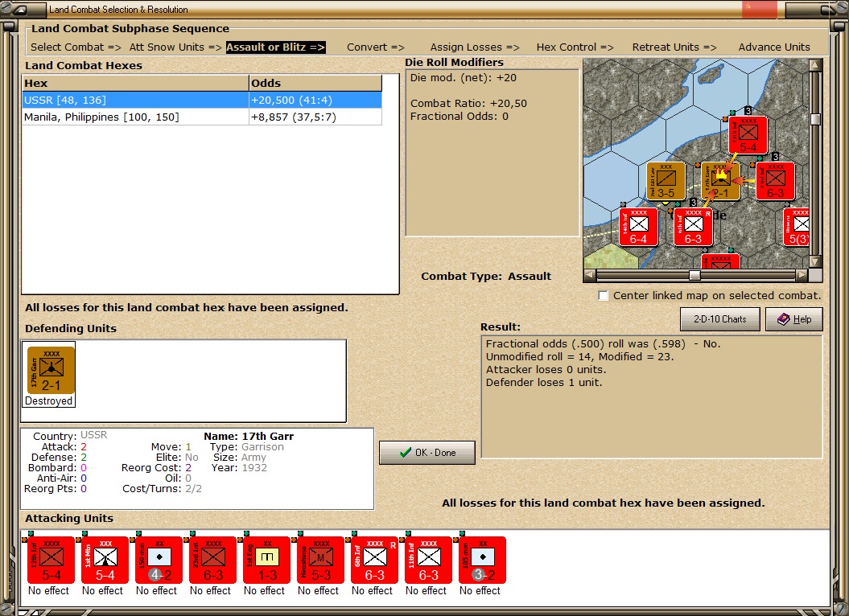This screenshot has height=616, width=849.
Task: Click the map's scroll right arrow
Action: point(802,275)
